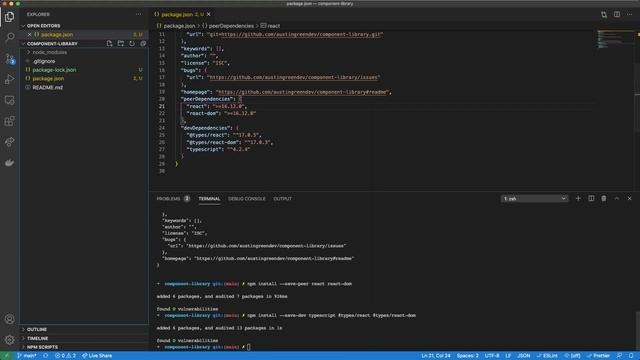Open the Live Share view in the activity bar
Viewport: 640px width, 360px height.
pos(9,142)
